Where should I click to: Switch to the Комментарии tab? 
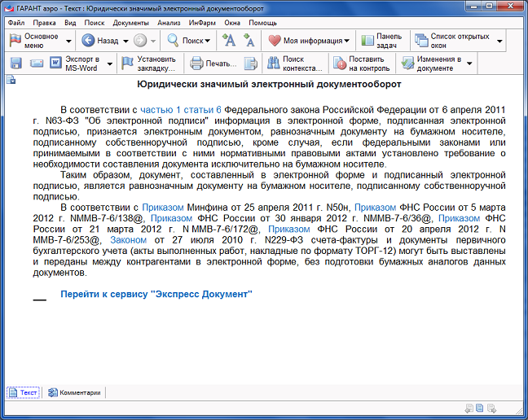(77, 392)
